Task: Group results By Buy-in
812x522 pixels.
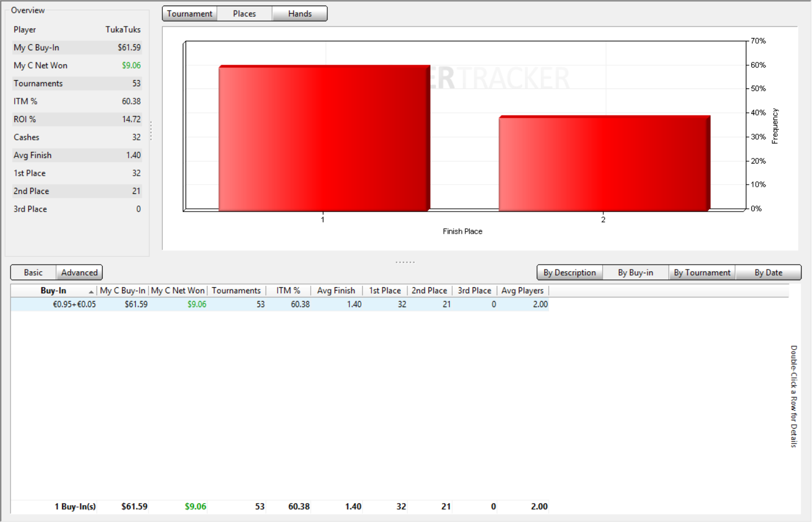Action: pyautogui.click(x=635, y=272)
